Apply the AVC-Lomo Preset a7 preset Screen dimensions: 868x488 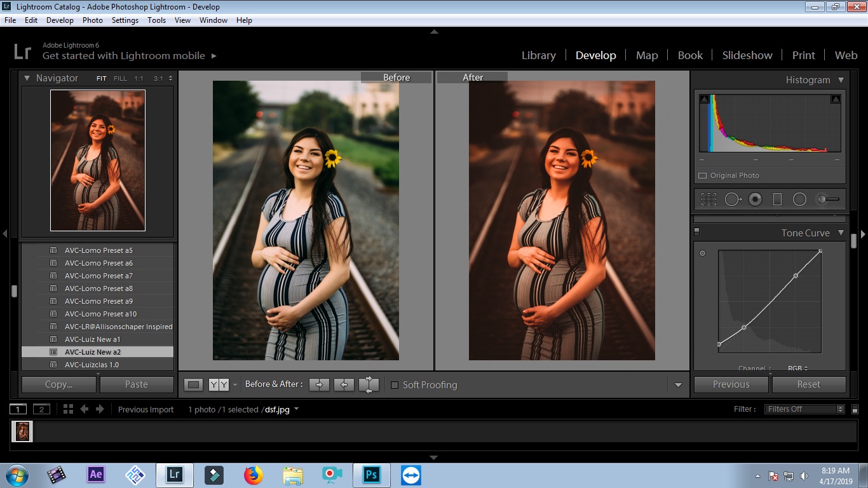(98, 276)
